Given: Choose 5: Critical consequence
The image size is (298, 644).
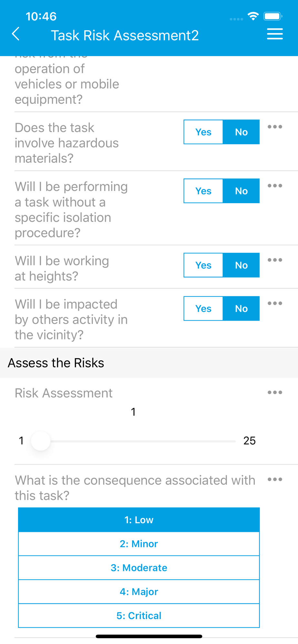Looking at the screenshot, I should (139, 616).
